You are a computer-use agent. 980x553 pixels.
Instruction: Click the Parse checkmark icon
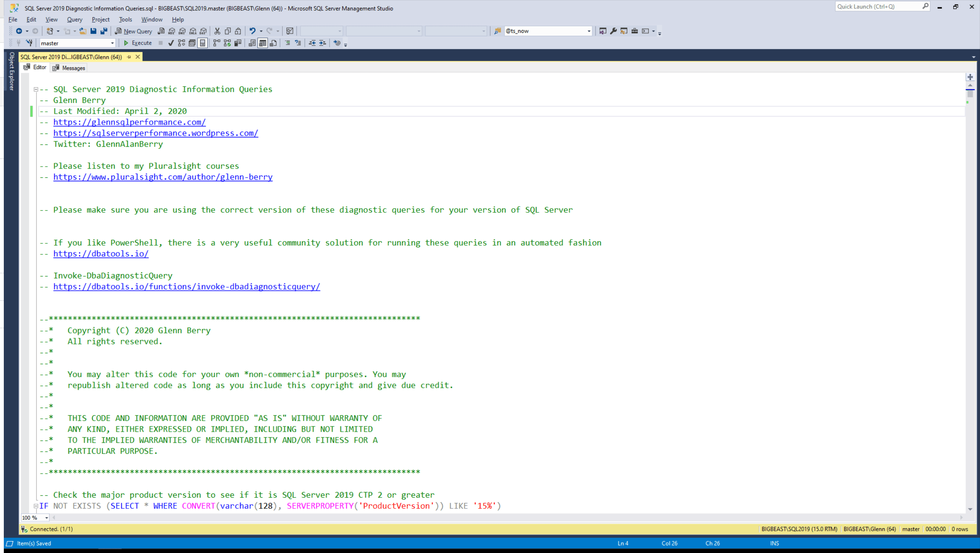(x=171, y=43)
